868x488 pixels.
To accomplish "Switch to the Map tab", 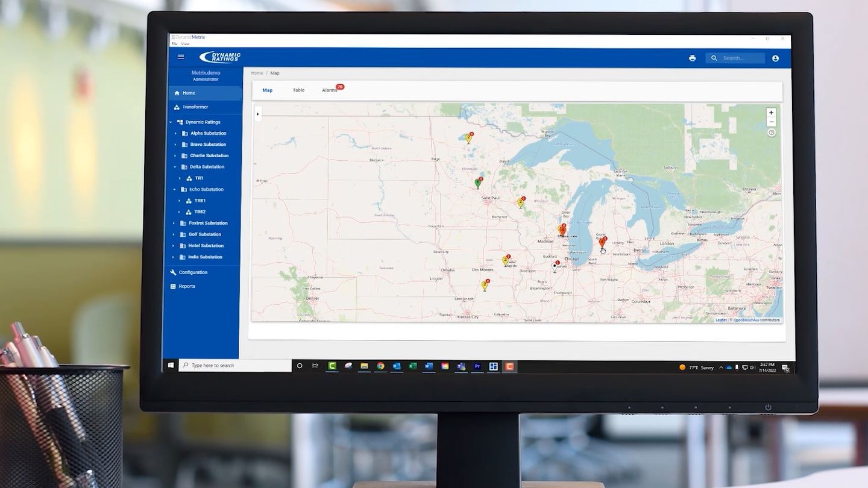I will click(x=268, y=90).
